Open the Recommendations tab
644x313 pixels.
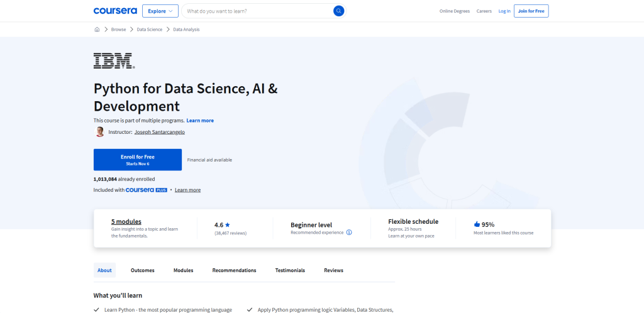[234, 270]
